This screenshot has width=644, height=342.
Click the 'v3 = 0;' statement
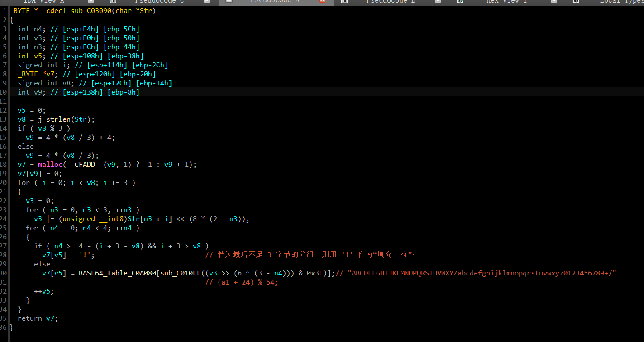[40, 201]
